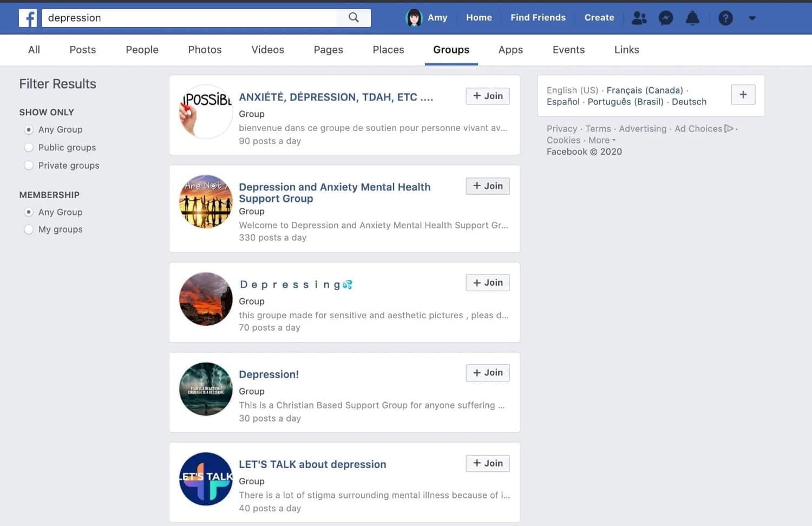Switch to the Events tab
The width and height of the screenshot is (812, 526).
pyautogui.click(x=568, y=50)
